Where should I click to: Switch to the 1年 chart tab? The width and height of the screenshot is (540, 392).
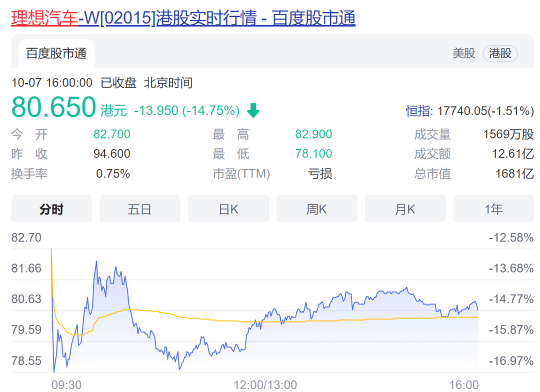[493, 208]
